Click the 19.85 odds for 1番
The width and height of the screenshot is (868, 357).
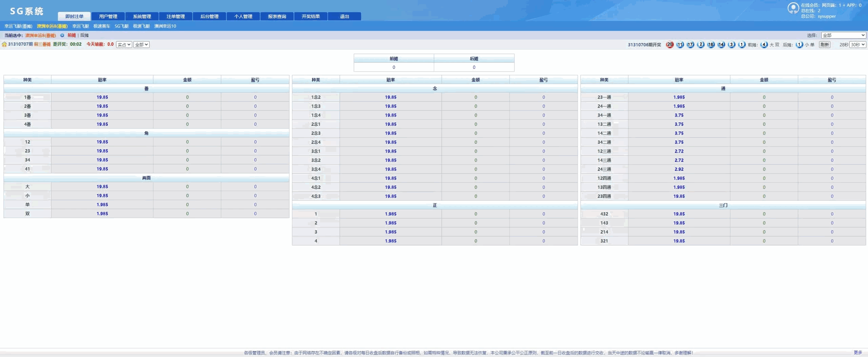pyautogui.click(x=102, y=97)
